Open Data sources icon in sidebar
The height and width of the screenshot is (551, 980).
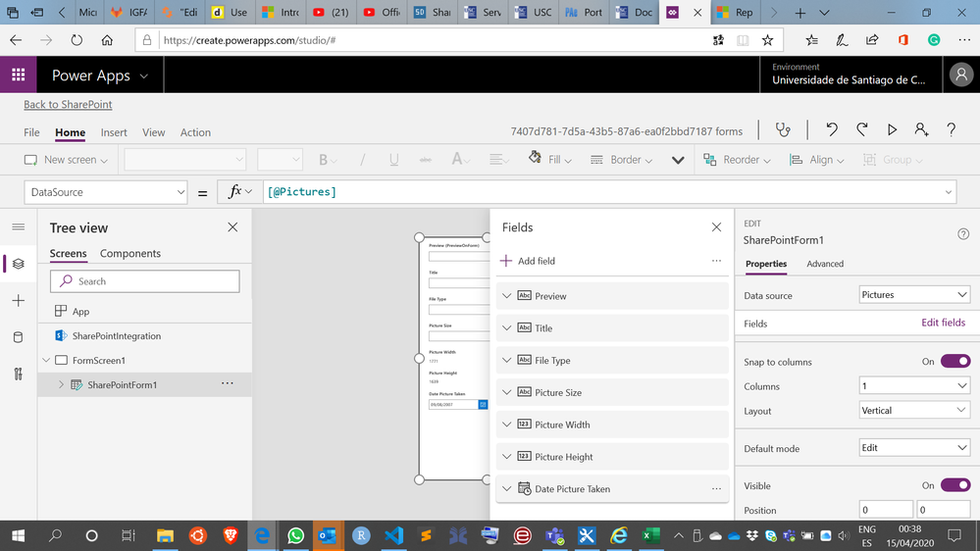[x=18, y=337]
